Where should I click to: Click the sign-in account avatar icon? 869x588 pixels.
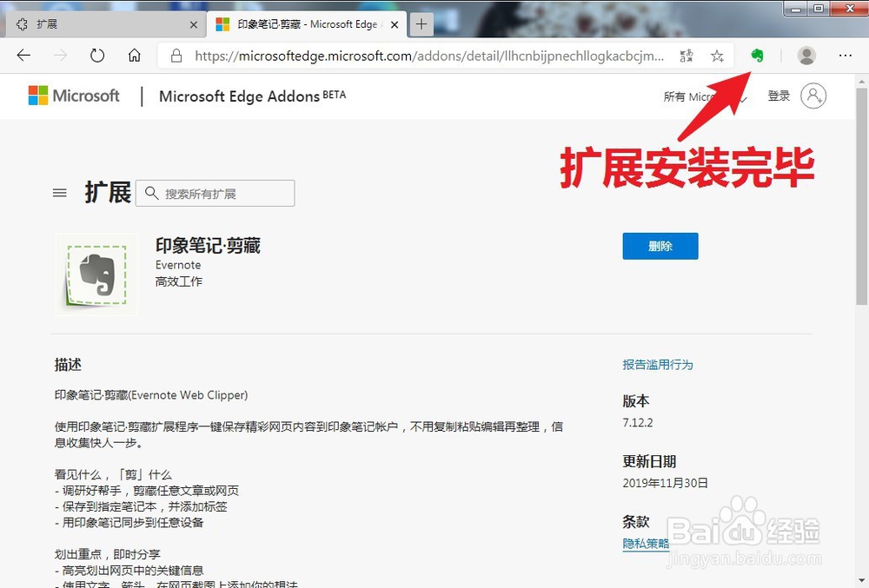(813, 96)
